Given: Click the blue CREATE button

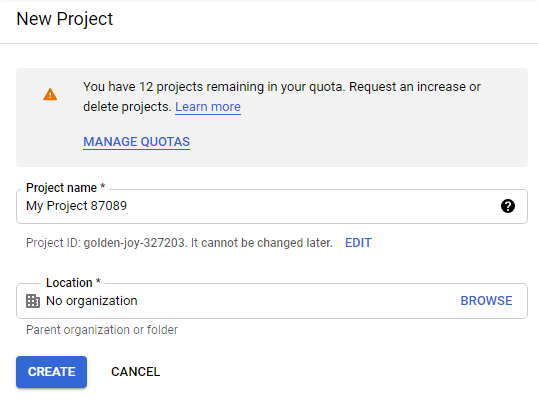Looking at the screenshot, I should (x=51, y=372).
